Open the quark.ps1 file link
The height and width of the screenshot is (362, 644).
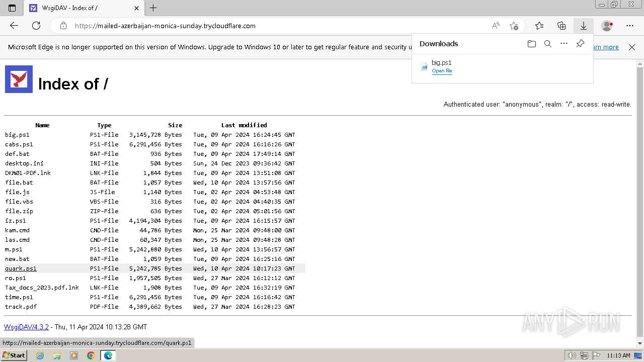(x=21, y=268)
